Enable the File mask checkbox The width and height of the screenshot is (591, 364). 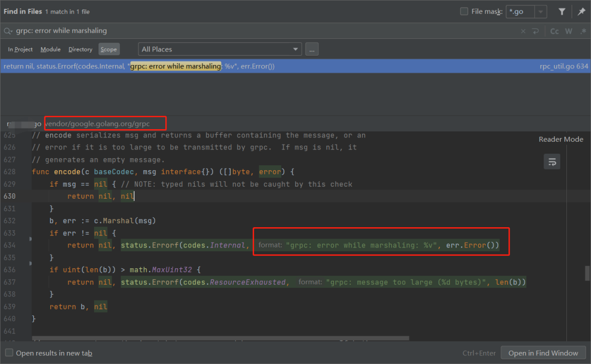point(464,11)
